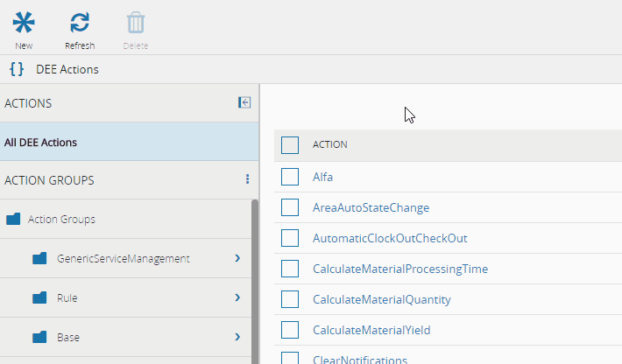622x364 pixels.
Task: Expand the Base group chevron
Action: (237, 337)
